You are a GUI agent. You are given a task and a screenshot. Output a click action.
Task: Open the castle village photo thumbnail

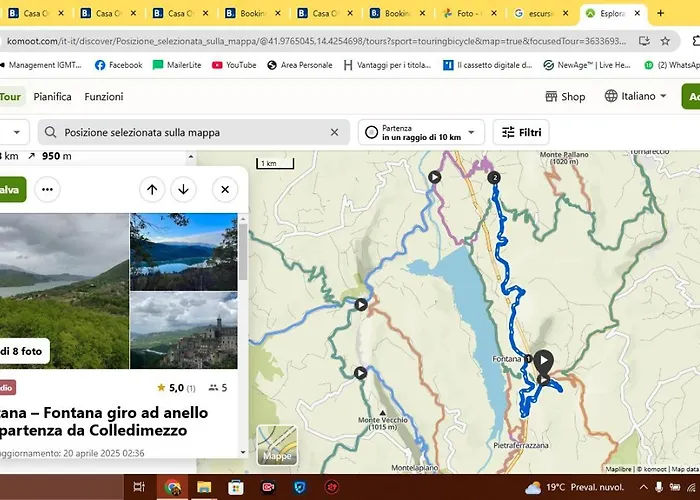[x=184, y=331]
